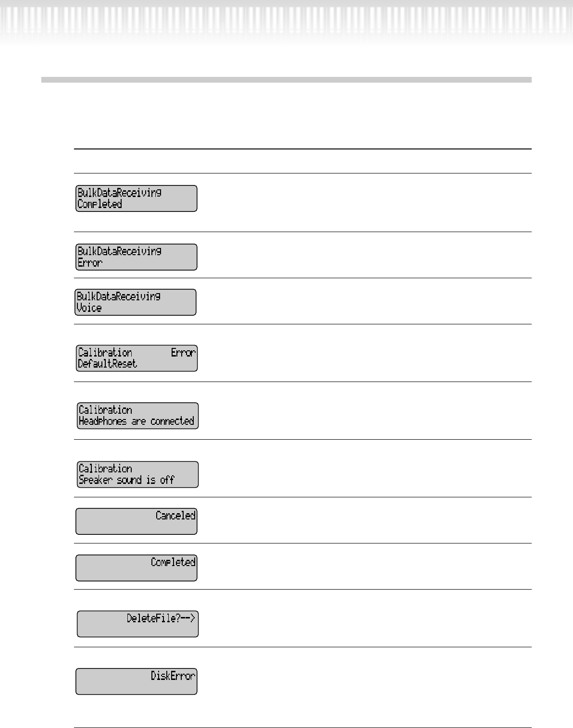
Task: Click the Voice text under BulkDataReceiving
Action: [89, 308]
